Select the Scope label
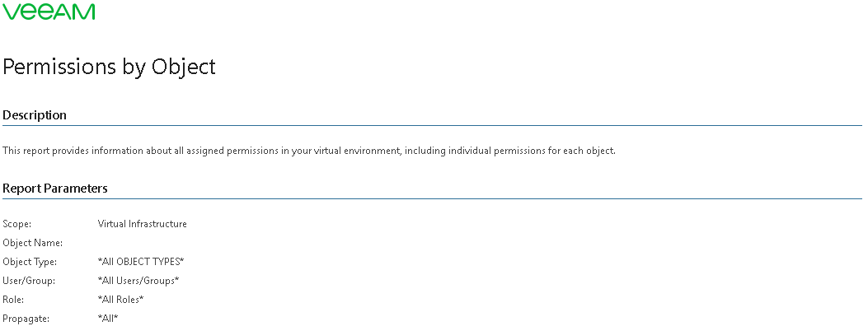Image resolution: width=868 pixels, height=326 pixels. [x=17, y=224]
